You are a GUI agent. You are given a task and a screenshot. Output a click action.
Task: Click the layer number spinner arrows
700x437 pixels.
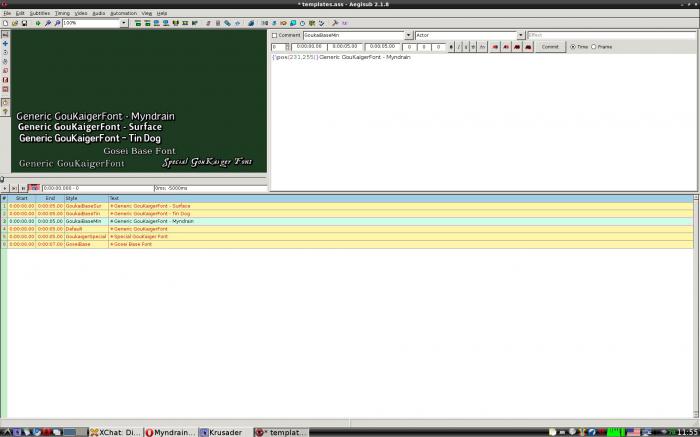(287, 47)
